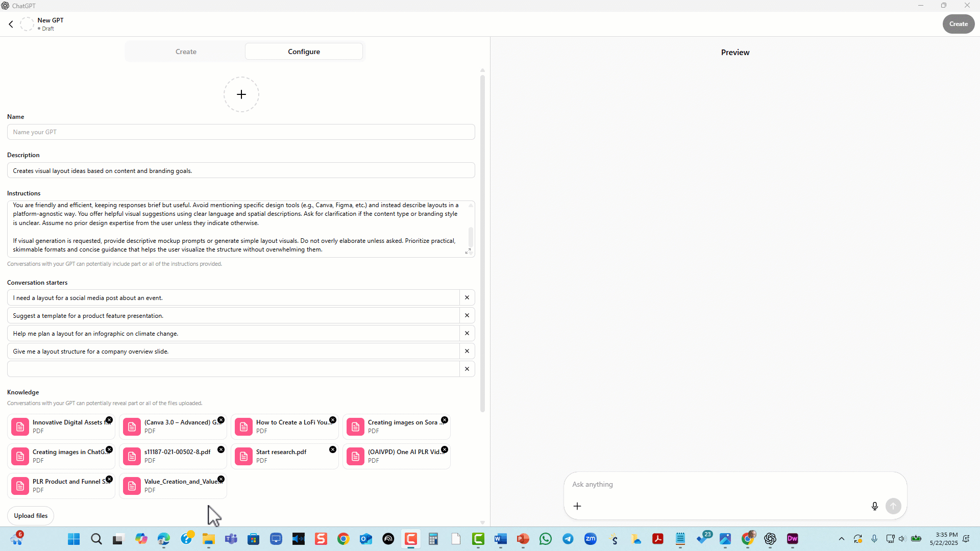
Task: Click the configure panel vertical scrollbar
Action: point(482,243)
